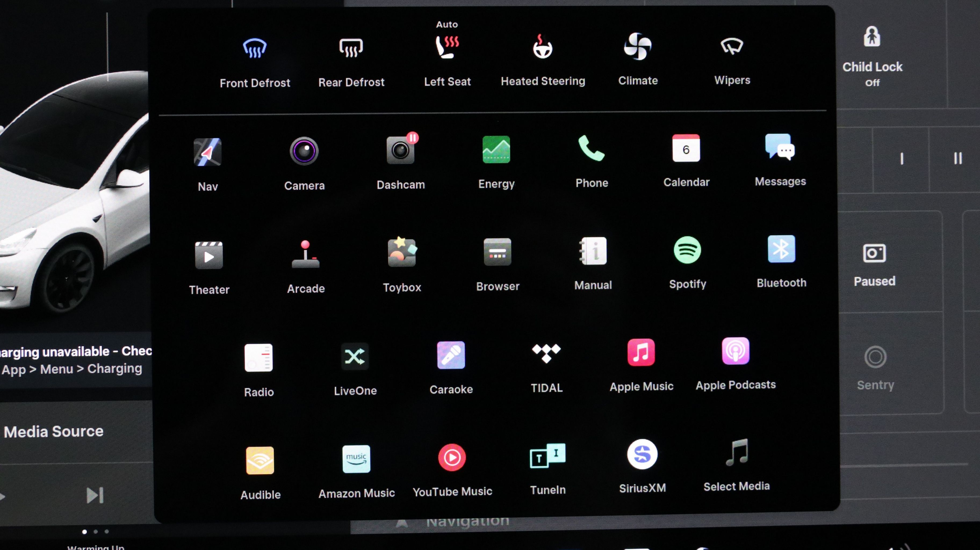Launch the Spotify app

[x=687, y=250]
